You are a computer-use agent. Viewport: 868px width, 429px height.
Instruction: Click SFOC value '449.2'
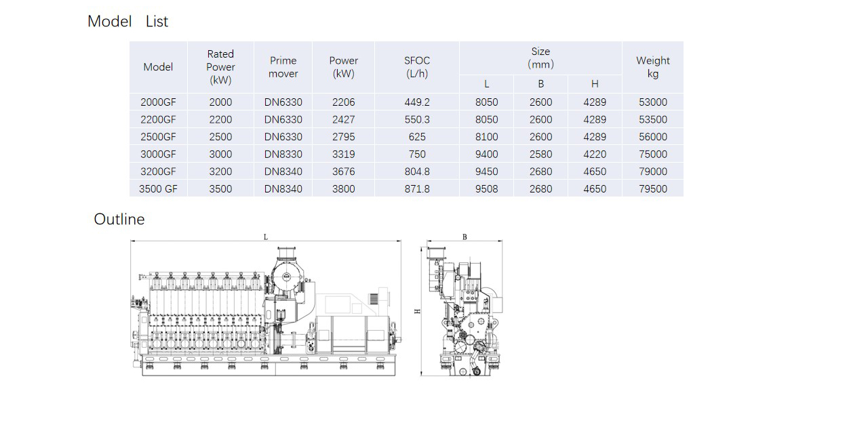point(417,102)
